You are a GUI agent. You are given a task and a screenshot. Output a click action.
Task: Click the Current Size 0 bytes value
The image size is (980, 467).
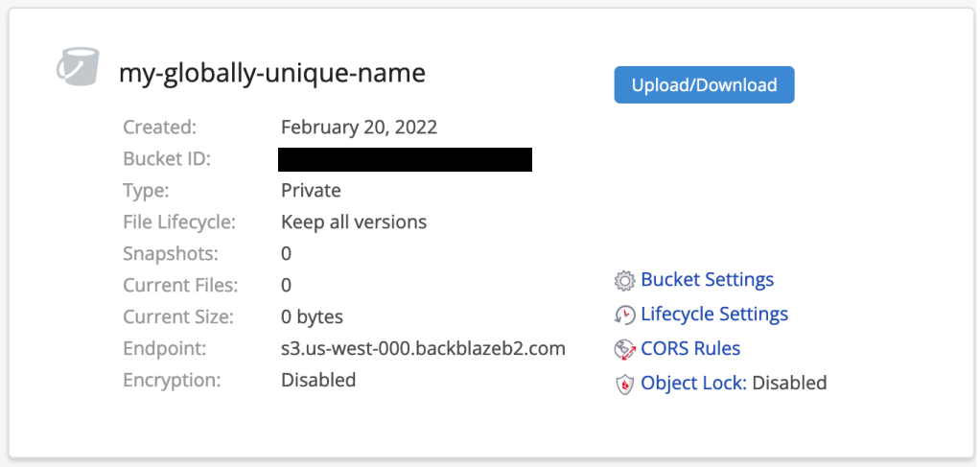point(312,317)
